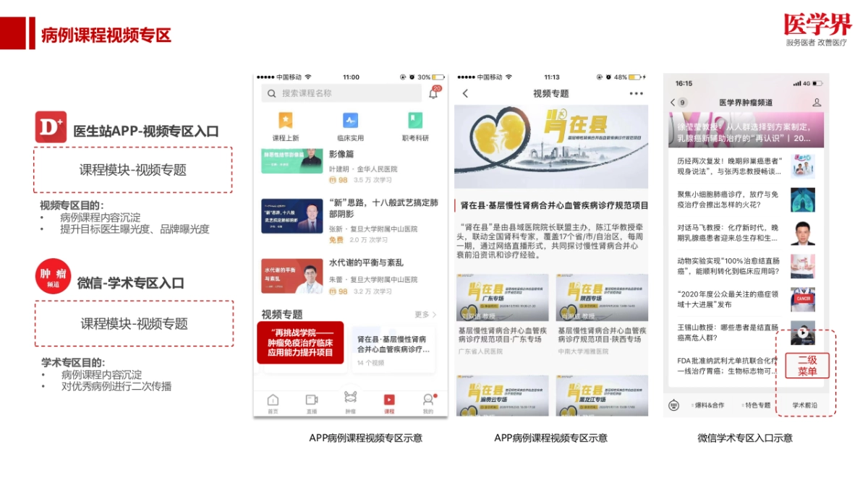Open the ... options menu on 视频专题
This screenshot has width=868, height=488.
tap(635, 93)
